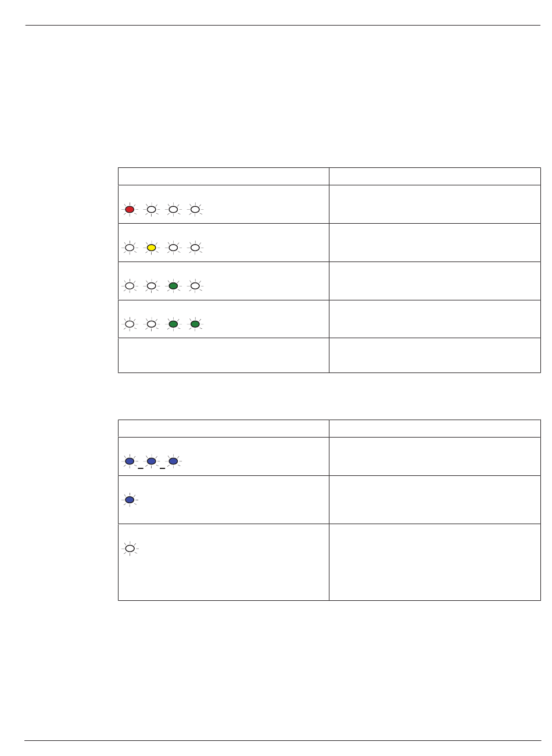Click the yellow LED indicator icon
This screenshot has height=756, width=552.
[151, 248]
